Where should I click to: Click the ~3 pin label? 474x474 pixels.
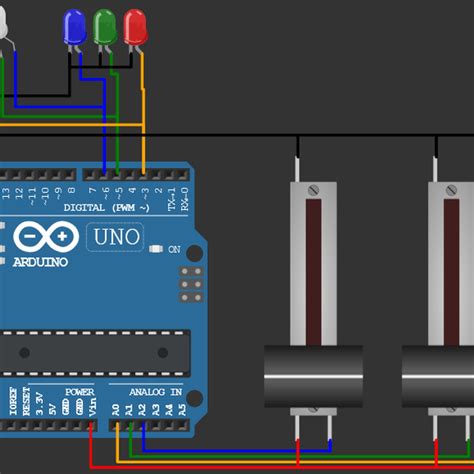[145, 192]
